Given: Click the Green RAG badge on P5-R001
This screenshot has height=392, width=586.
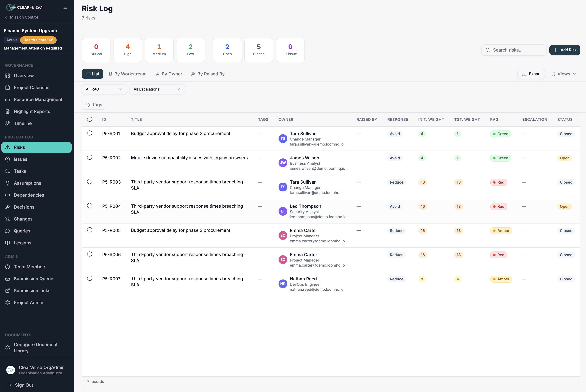Looking at the screenshot, I should point(500,134).
